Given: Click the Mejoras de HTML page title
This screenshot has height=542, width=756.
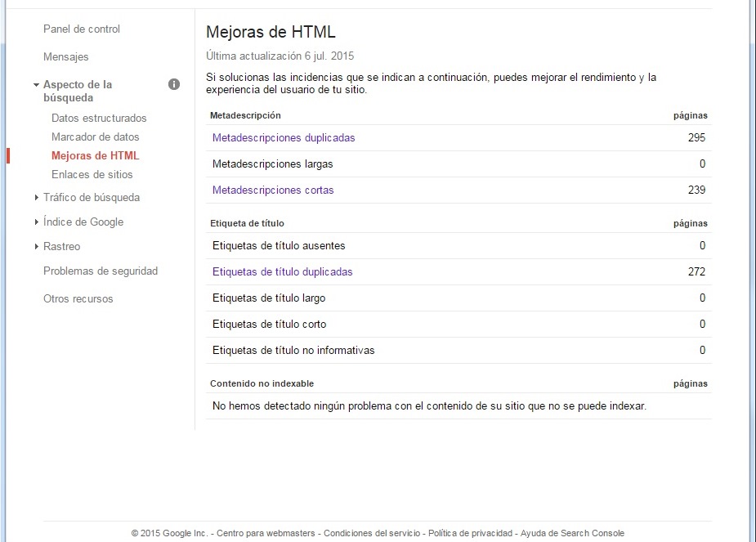Looking at the screenshot, I should tap(271, 32).
